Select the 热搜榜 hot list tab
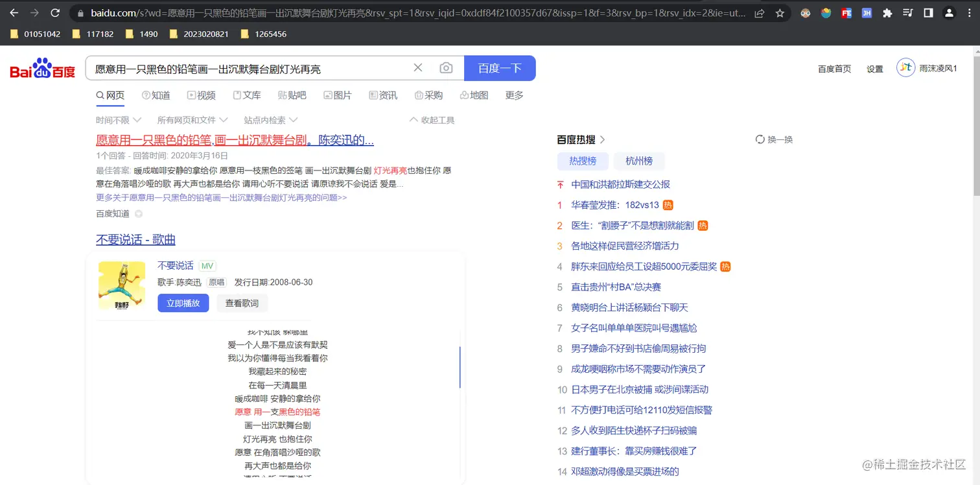This screenshot has width=980, height=485. pyautogui.click(x=583, y=161)
